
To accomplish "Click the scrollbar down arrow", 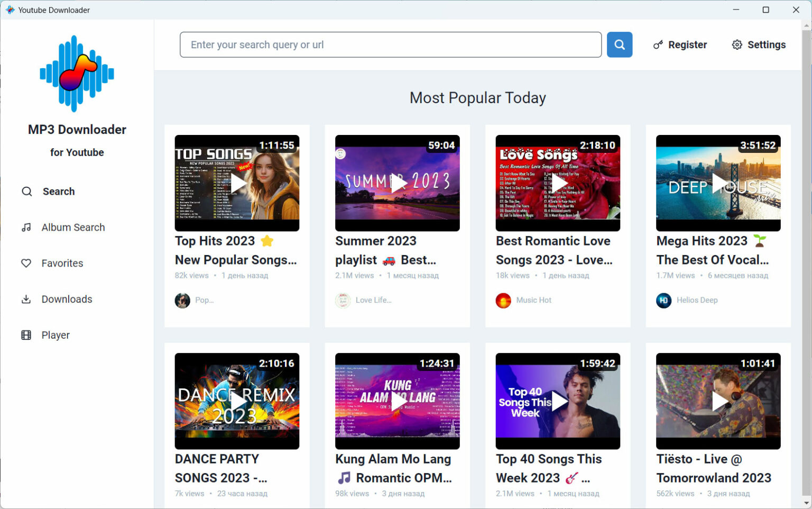I will 806,503.
